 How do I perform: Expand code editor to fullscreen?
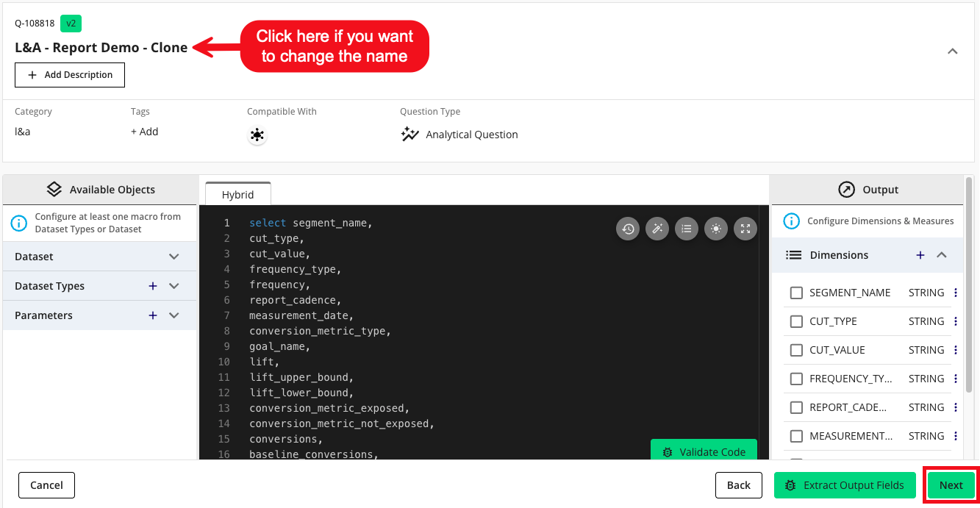pyautogui.click(x=745, y=229)
